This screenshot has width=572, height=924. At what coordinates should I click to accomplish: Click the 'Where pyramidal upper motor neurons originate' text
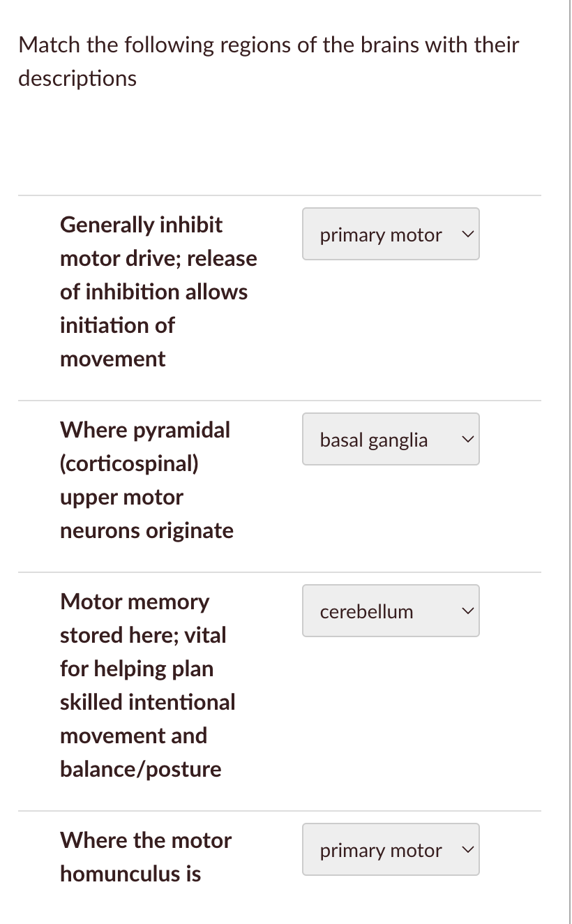(x=146, y=479)
